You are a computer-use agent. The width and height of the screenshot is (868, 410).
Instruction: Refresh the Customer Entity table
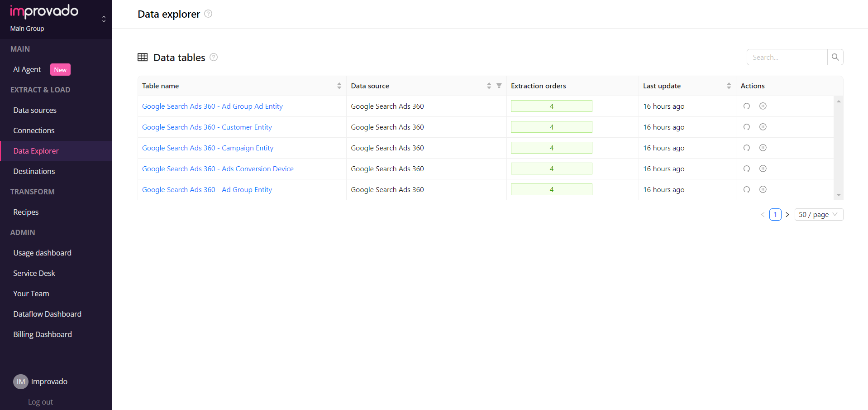747,127
